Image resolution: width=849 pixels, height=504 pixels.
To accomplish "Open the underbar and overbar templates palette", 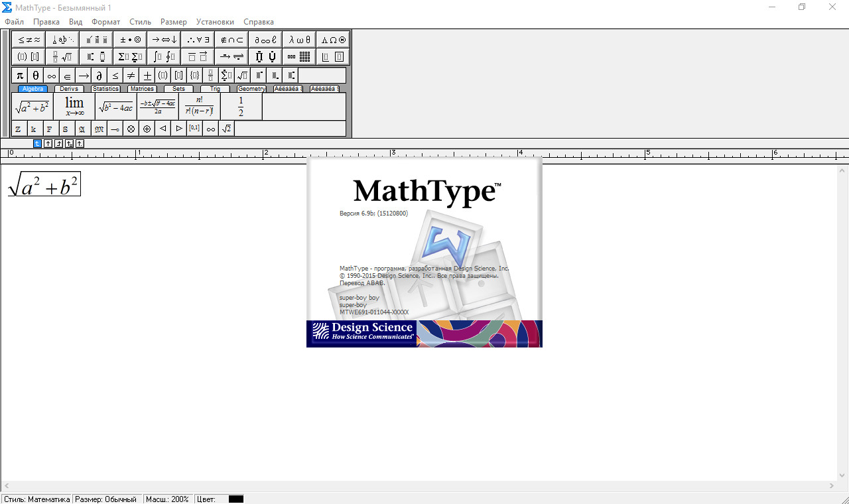I will (198, 56).
